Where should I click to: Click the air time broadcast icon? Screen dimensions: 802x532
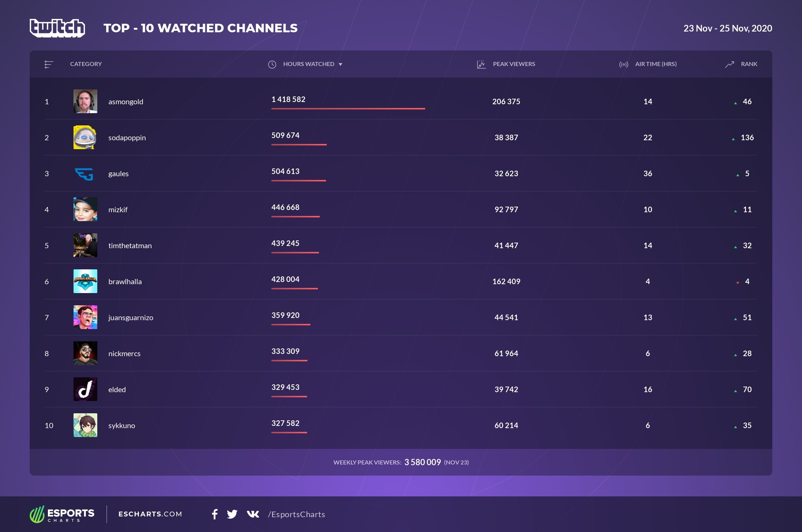point(624,64)
